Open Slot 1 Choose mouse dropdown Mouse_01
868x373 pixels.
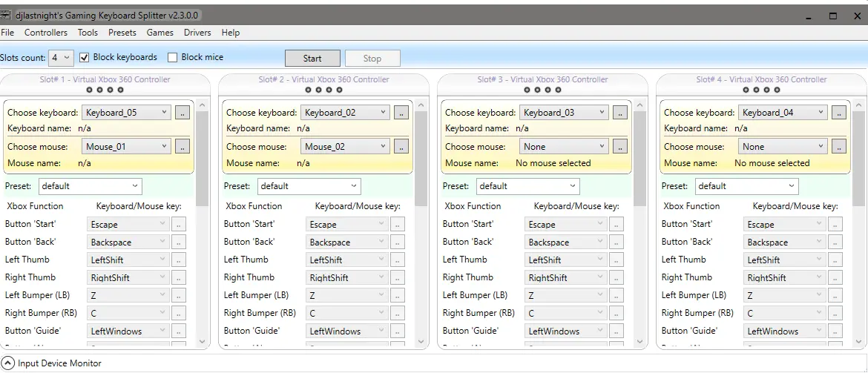[126, 147]
